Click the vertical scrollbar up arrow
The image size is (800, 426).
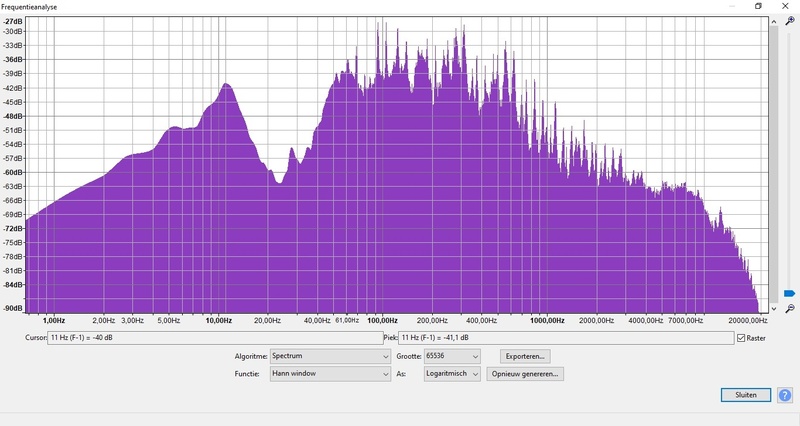tap(774, 21)
